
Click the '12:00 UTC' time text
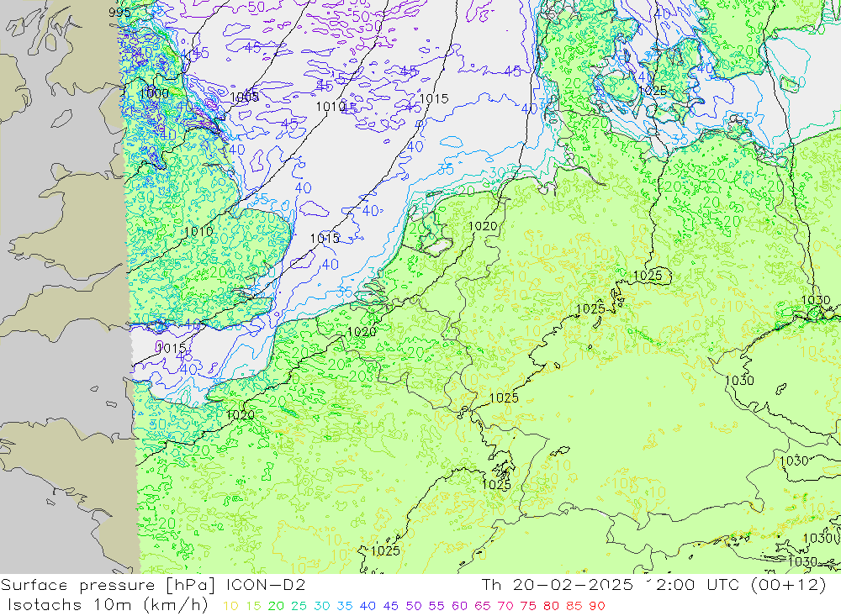point(691,585)
